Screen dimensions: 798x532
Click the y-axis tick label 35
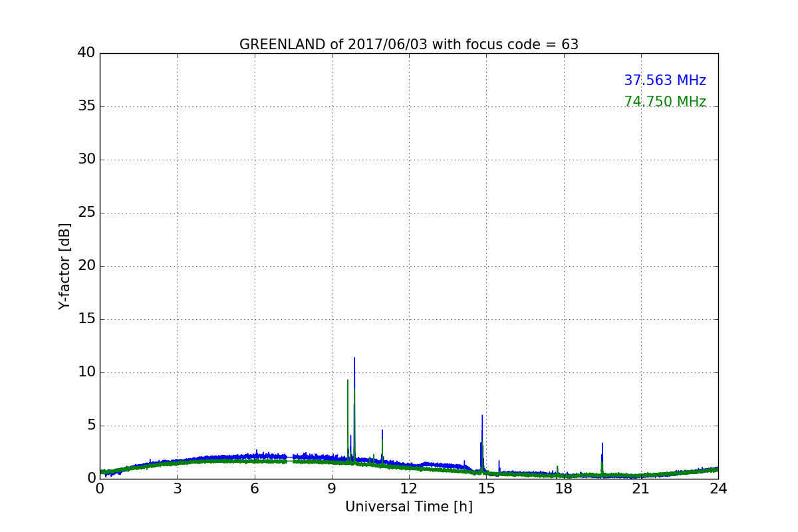86,106
